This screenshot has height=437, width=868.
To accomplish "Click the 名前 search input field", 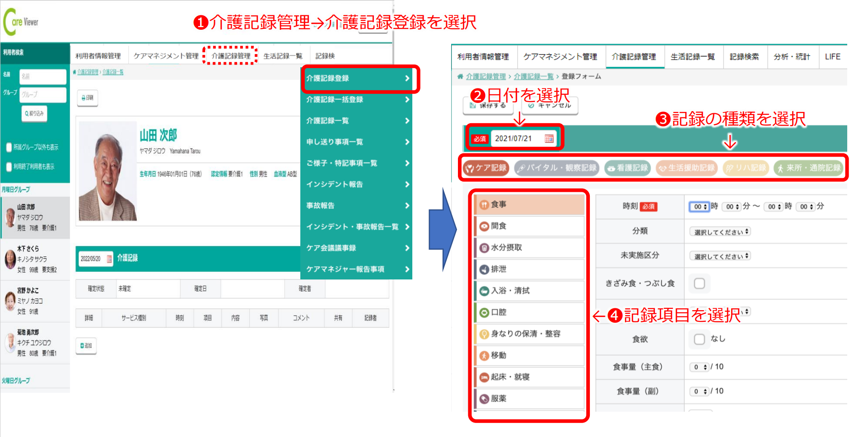I will pos(43,77).
